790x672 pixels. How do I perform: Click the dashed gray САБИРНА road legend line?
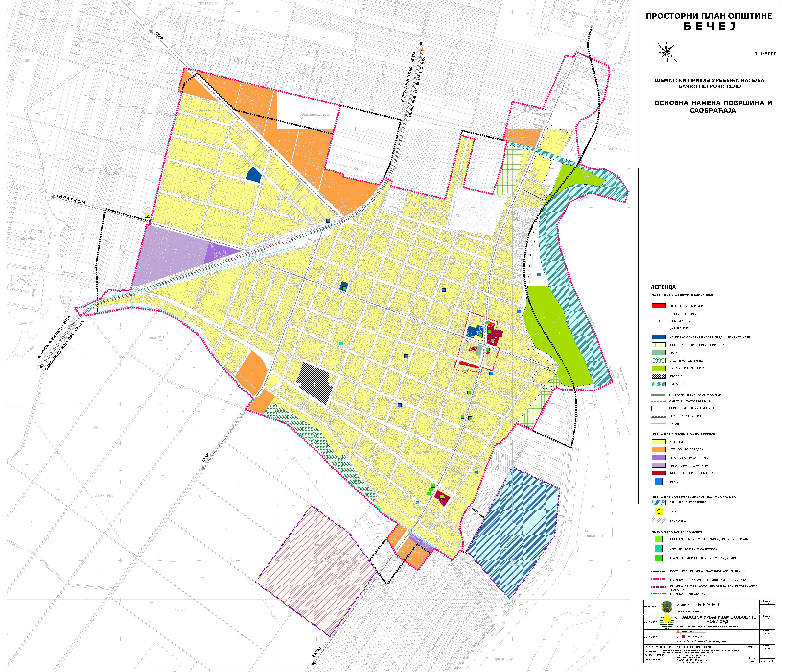(658, 402)
